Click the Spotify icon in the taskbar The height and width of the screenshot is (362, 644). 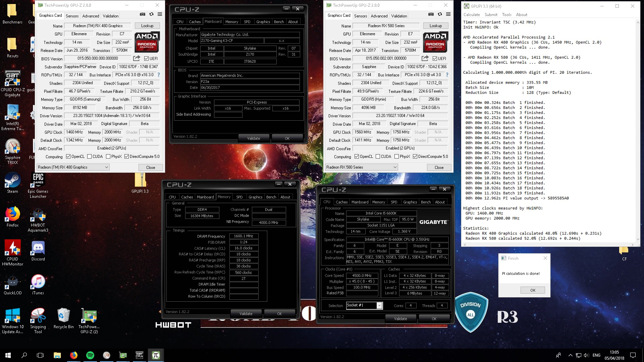pos(90,355)
